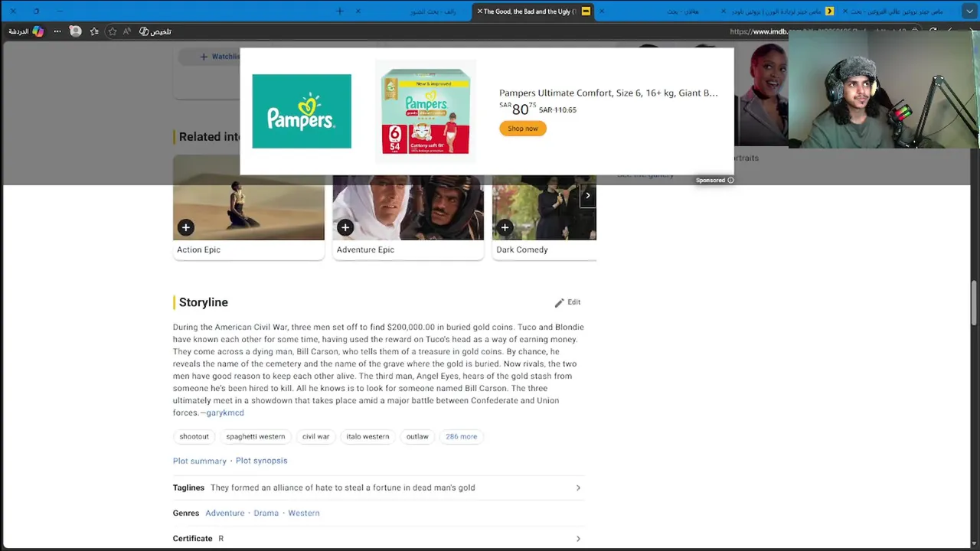Add page to favorites with star icon
This screenshot has height=551, width=980.
113,31
